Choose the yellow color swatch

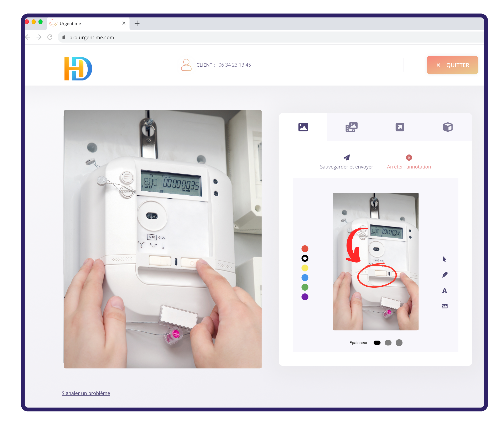[305, 268]
